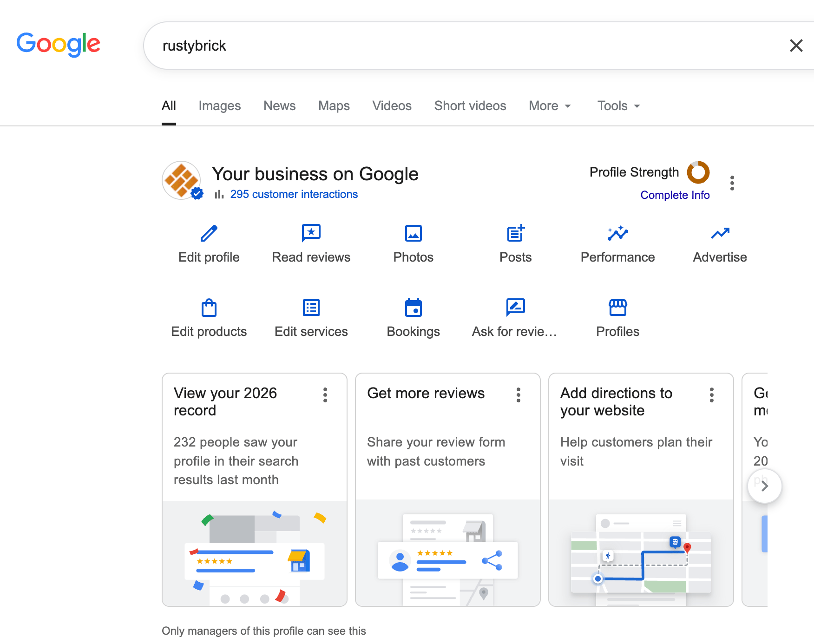814x644 pixels.
Task: Click the Edit services label
Action: 311,332
